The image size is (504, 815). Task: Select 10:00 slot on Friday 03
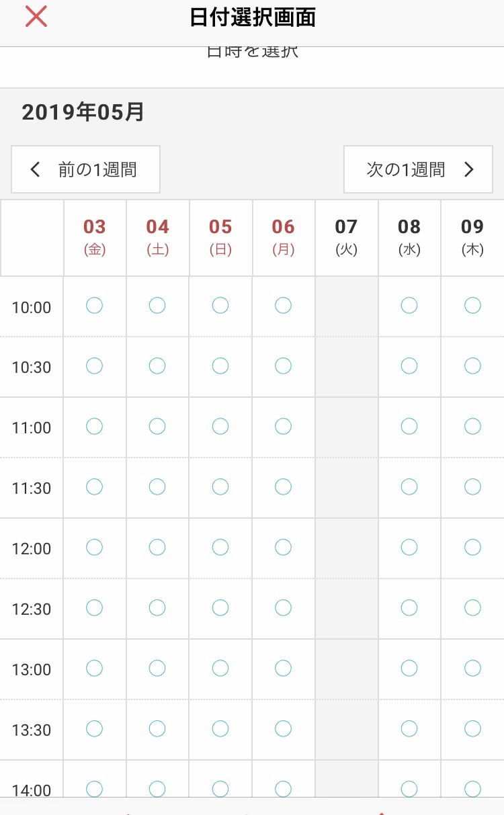pos(95,306)
